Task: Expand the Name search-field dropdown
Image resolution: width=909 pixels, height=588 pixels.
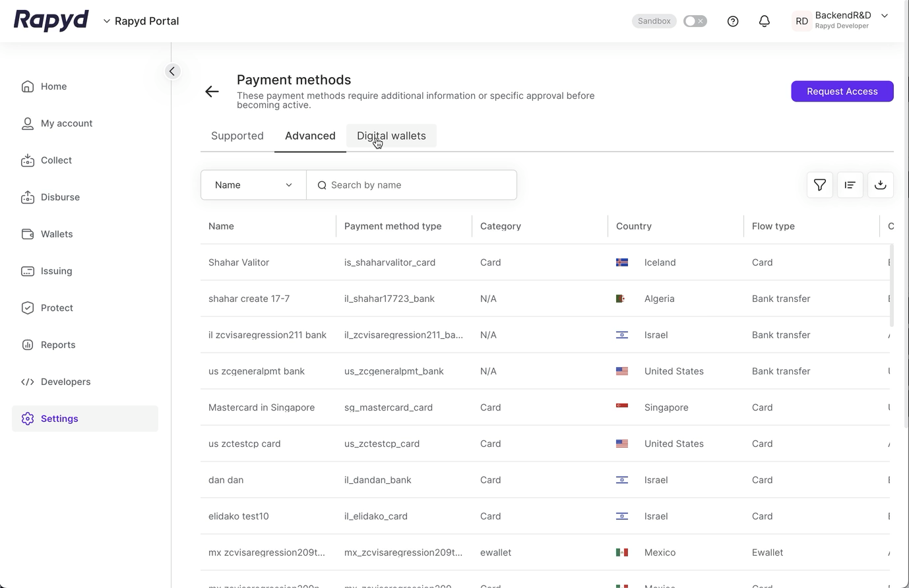Action: tap(253, 185)
